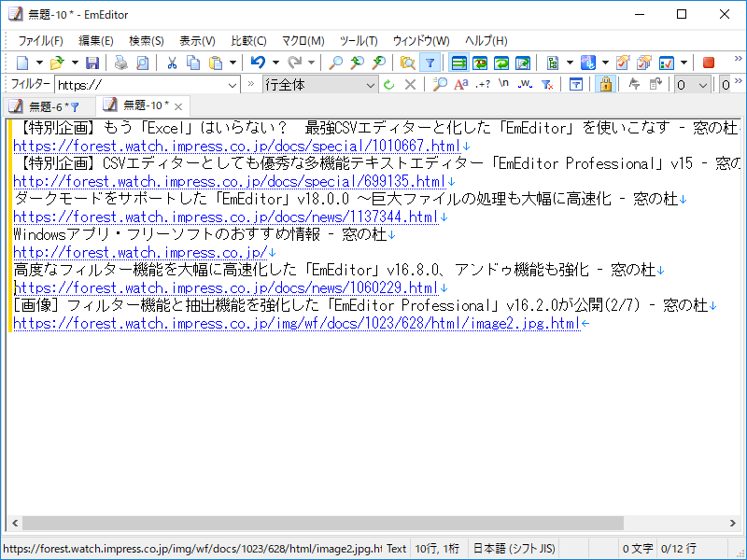The height and width of the screenshot is (560, 747).
Task: Toggle Wrap by Characters button
Action: click(x=480, y=63)
